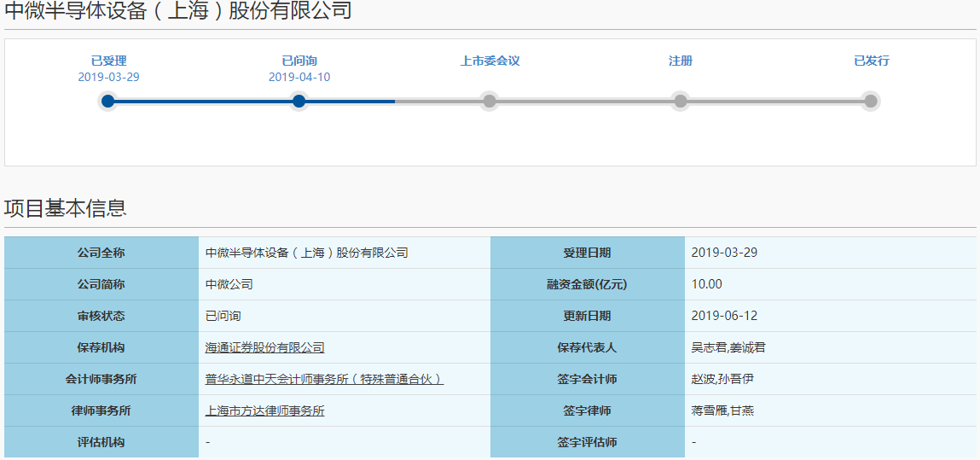
Task: Click the date 2019-04-10 under 已问询
Action: 299,78
